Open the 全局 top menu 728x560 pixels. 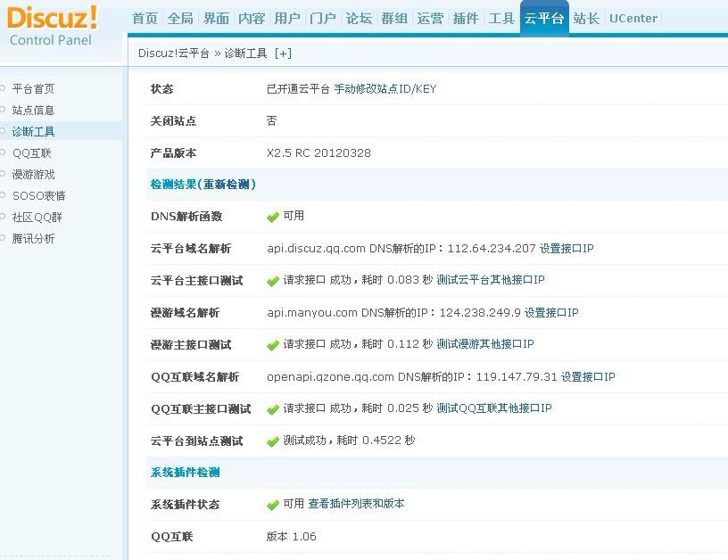click(180, 19)
